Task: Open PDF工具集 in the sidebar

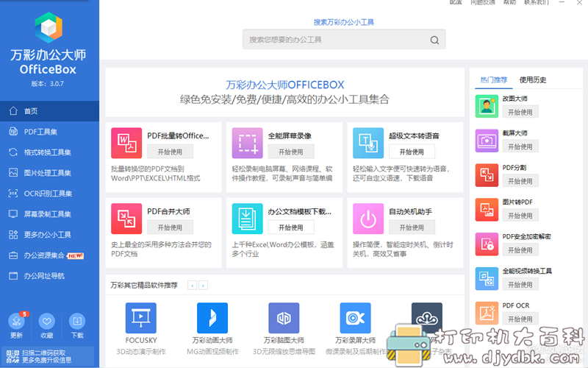Action: coord(49,132)
